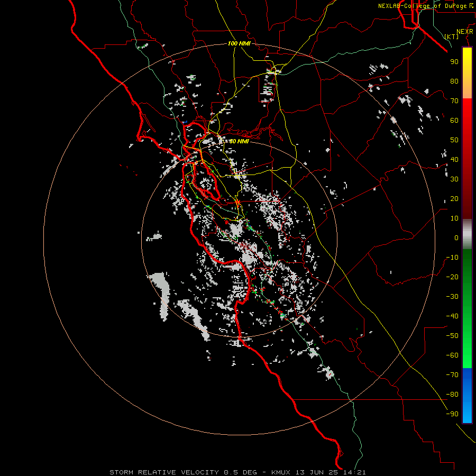Select the 40 value on the velocity scale
Viewport: 476px width, 476px height.
click(x=454, y=159)
